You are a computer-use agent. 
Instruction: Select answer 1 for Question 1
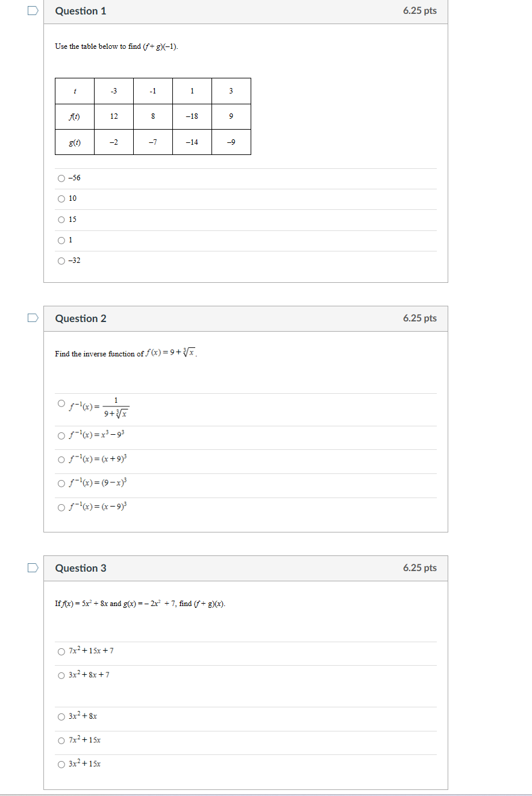tap(61, 239)
